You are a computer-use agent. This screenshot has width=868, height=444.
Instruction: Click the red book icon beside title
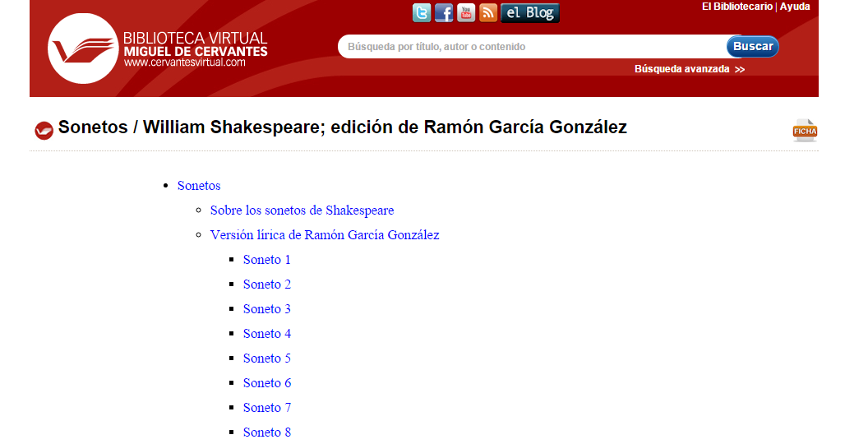point(44,131)
